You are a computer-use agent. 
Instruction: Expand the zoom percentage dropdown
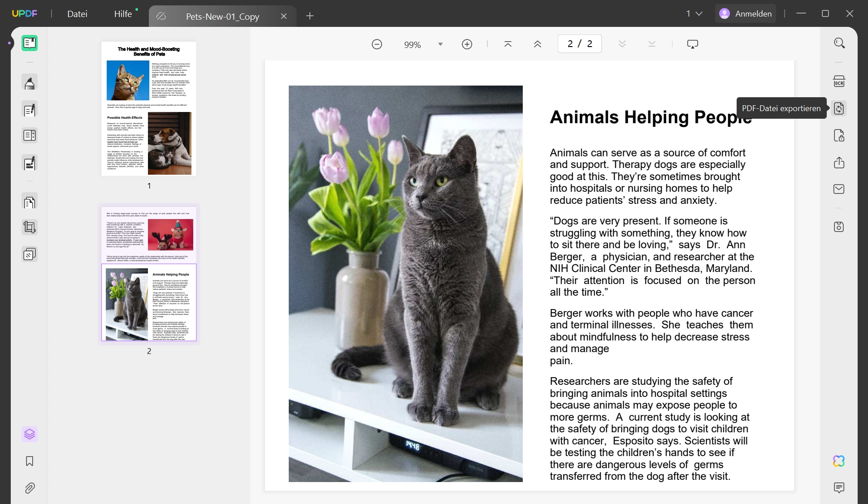pos(440,44)
